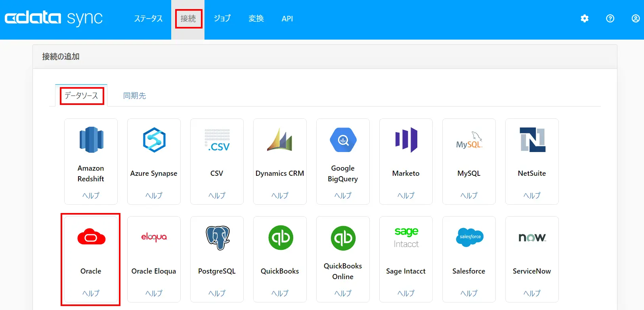Select the Dynamics CRM icon
Image resolution: width=644 pixels, height=310 pixels.
click(x=280, y=140)
